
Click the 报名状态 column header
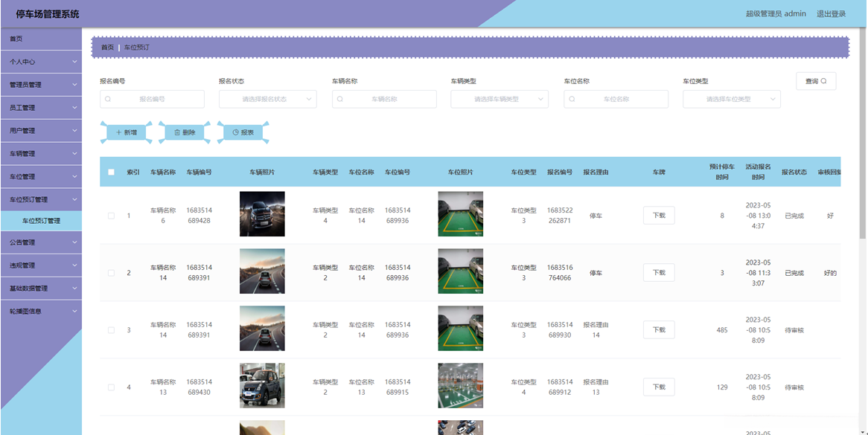[794, 172]
